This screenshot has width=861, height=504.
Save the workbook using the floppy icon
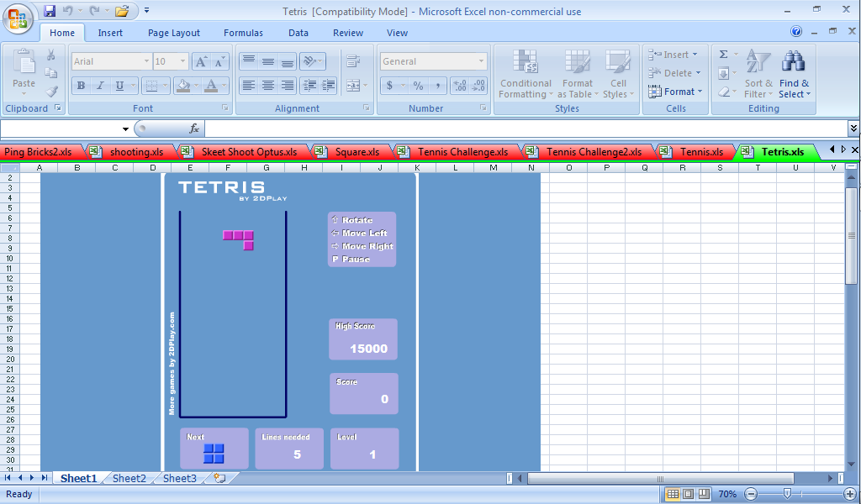pos(50,10)
